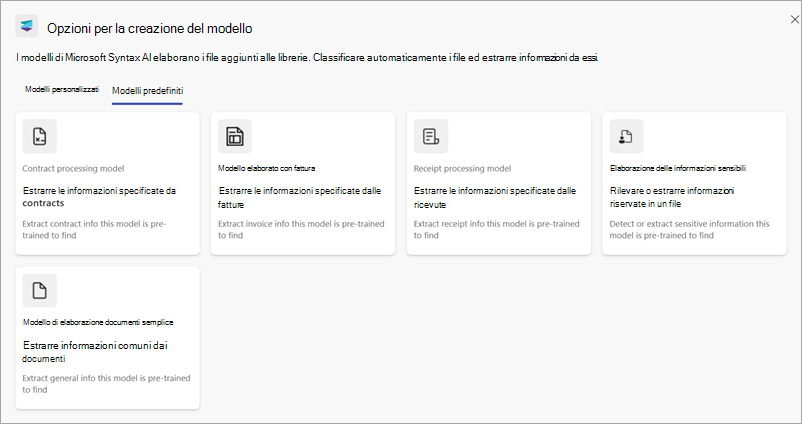
Task: Click 'Rilevare o estrarre informazioni riservate' text
Action: (x=672, y=197)
